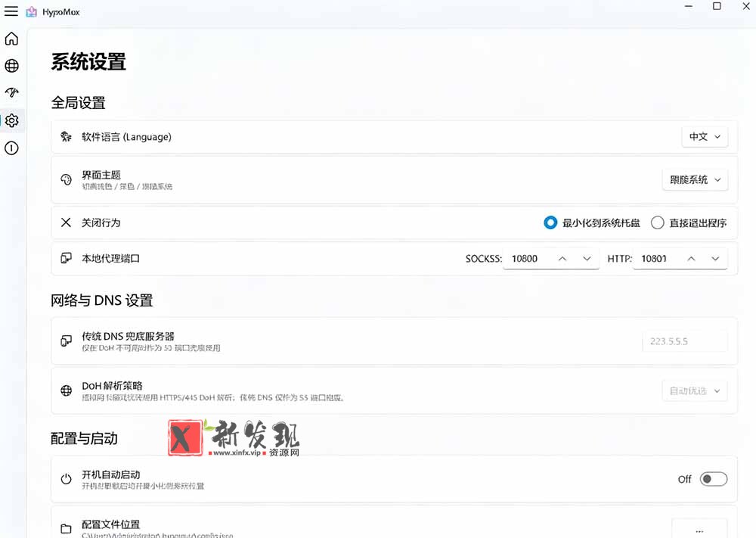Click the SOCKS5: label text
The height and width of the screenshot is (538, 756).
[x=484, y=259]
